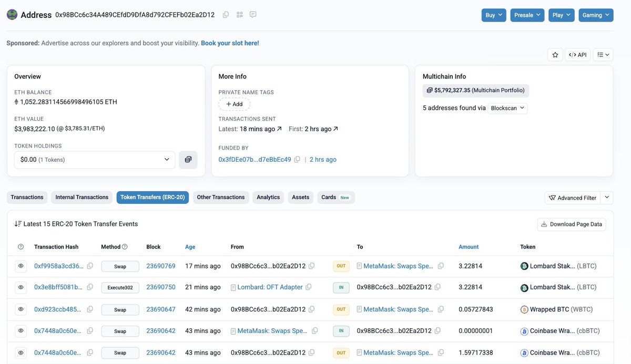This screenshot has height=364, width=631.
Task: Toggle the eye preview for transaction 0xd923ccb485
Action: pyautogui.click(x=21, y=309)
